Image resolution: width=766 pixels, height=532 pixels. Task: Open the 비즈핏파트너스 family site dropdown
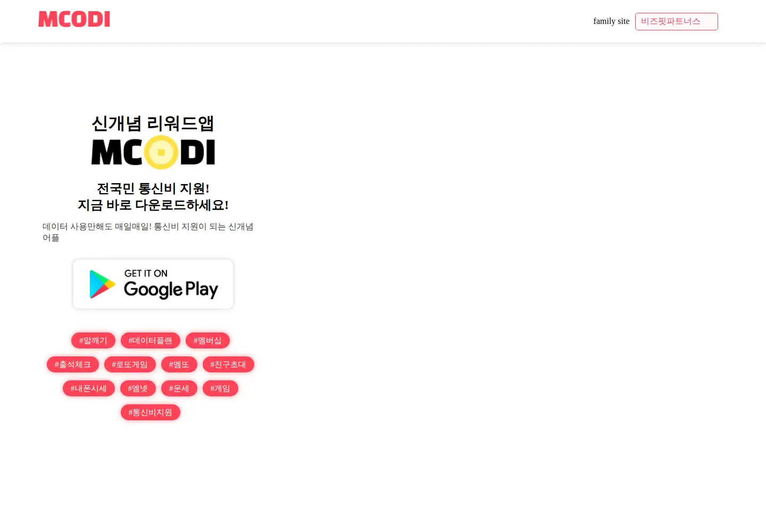point(676,21)
